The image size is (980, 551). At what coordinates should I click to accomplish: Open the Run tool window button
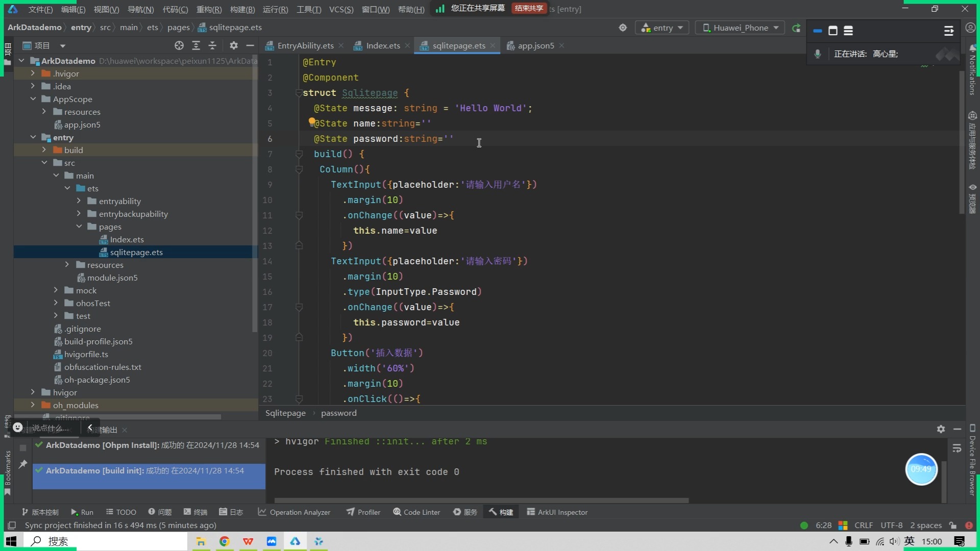coord(82,512)
